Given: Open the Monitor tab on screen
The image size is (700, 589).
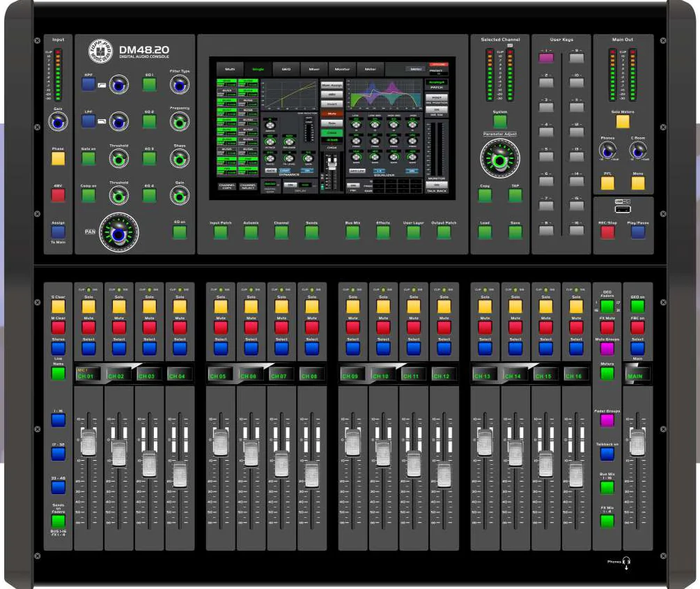Looking at the screenshot, I should [343, 69].
